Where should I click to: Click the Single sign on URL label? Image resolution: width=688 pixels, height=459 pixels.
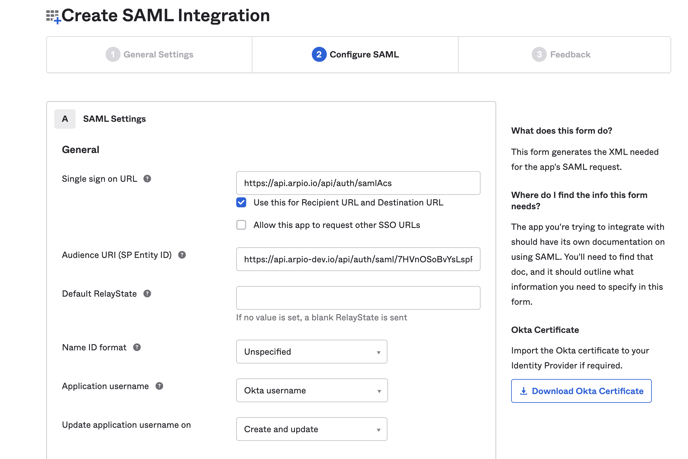(x=100, y=179)
